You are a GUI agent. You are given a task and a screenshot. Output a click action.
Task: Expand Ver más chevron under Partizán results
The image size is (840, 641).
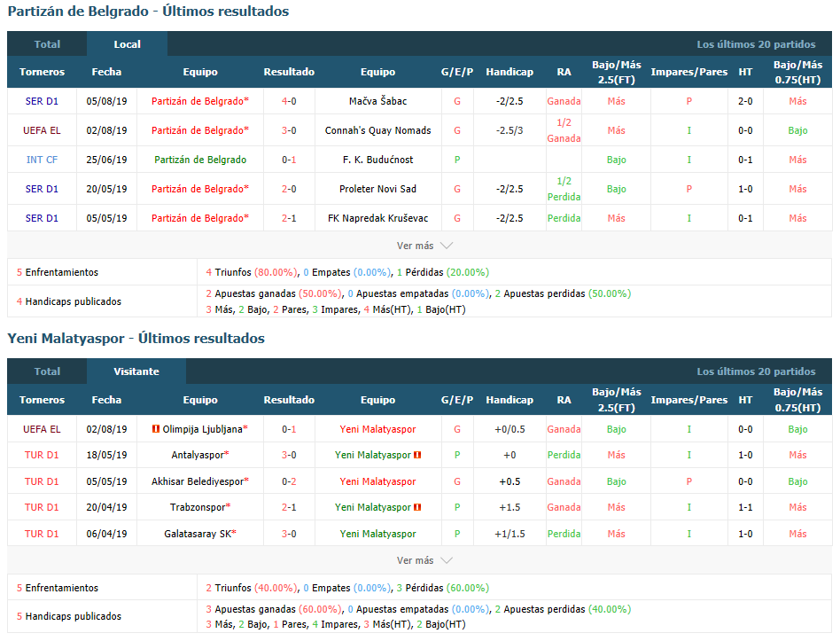tap(447, 246)
